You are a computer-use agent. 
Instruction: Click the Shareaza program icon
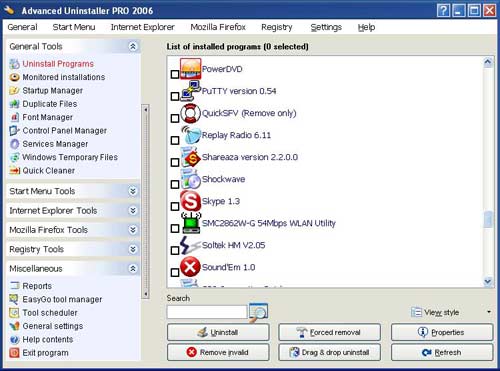tap(191, 157)
